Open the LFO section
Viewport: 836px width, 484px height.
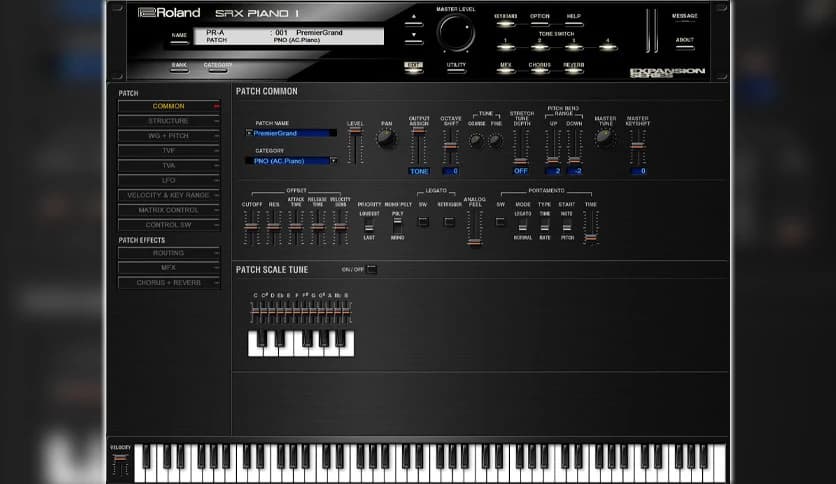click(169, 181)
